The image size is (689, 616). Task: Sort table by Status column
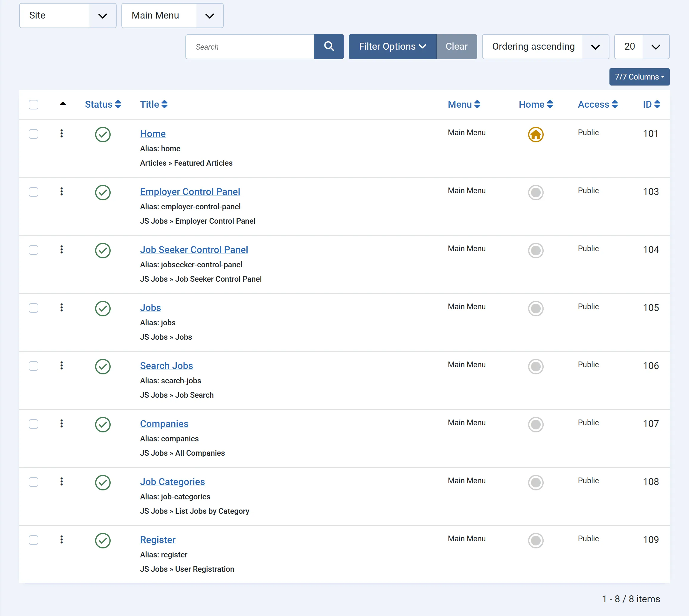click(103, 104)
